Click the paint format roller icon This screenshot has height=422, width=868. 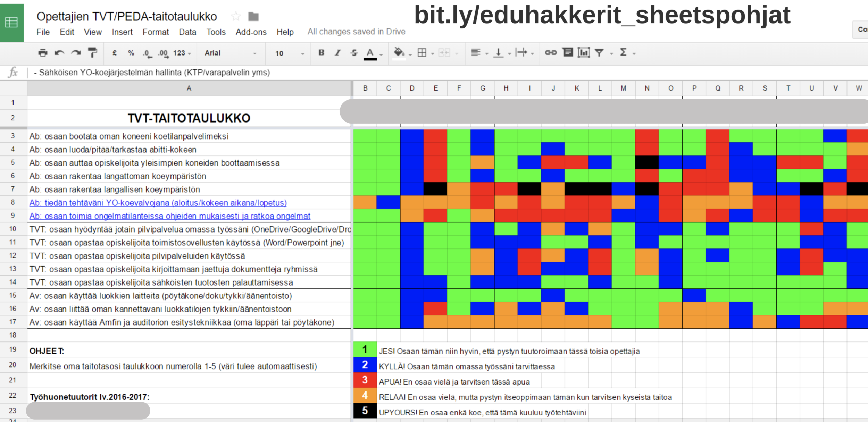coord(93,53)
